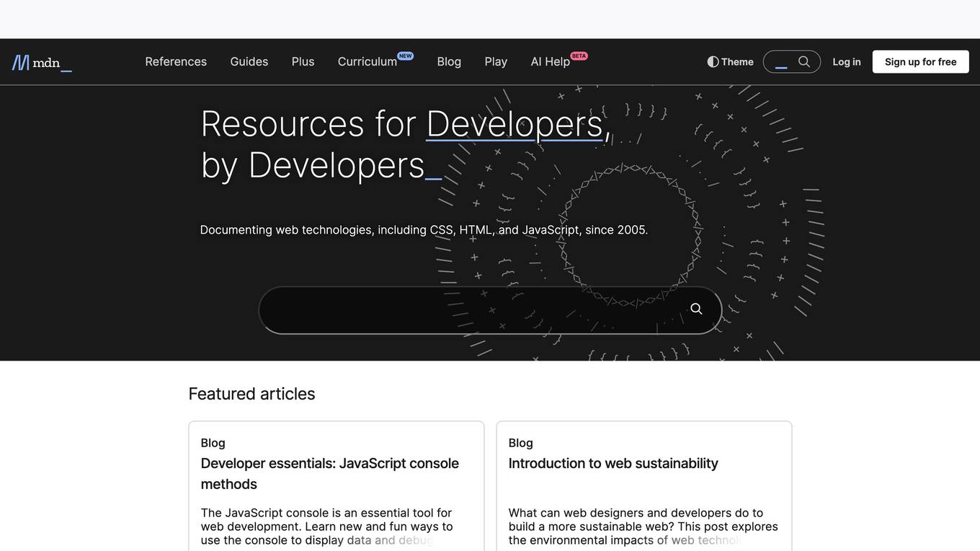Click the Blog tag on web sustainability card
The image size is (980, 551).
point(521,443)
